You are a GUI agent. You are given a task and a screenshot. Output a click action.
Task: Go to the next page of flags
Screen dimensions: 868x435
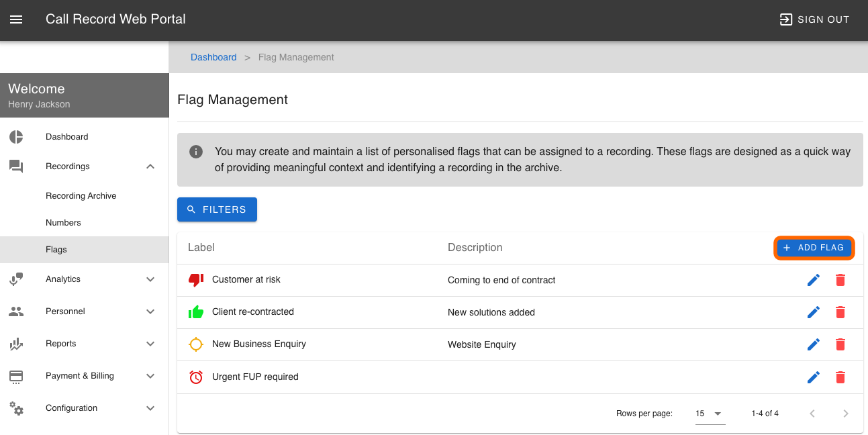point(846,414)
